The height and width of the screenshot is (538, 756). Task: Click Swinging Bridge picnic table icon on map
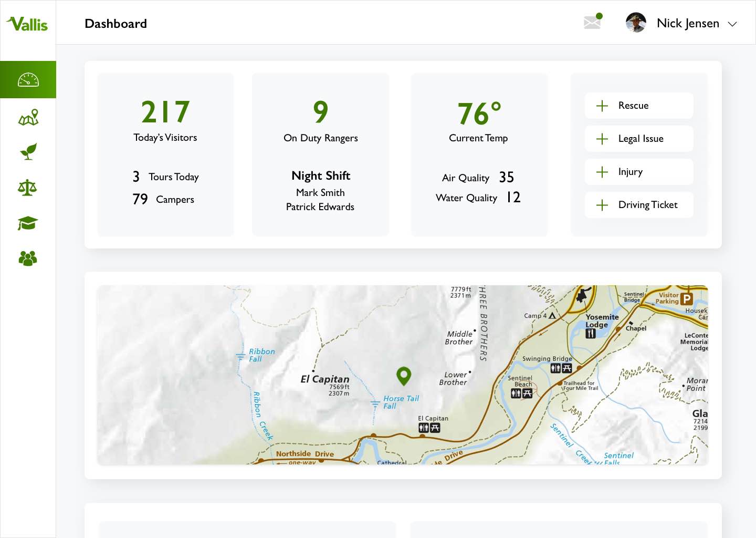click(567, 368)
